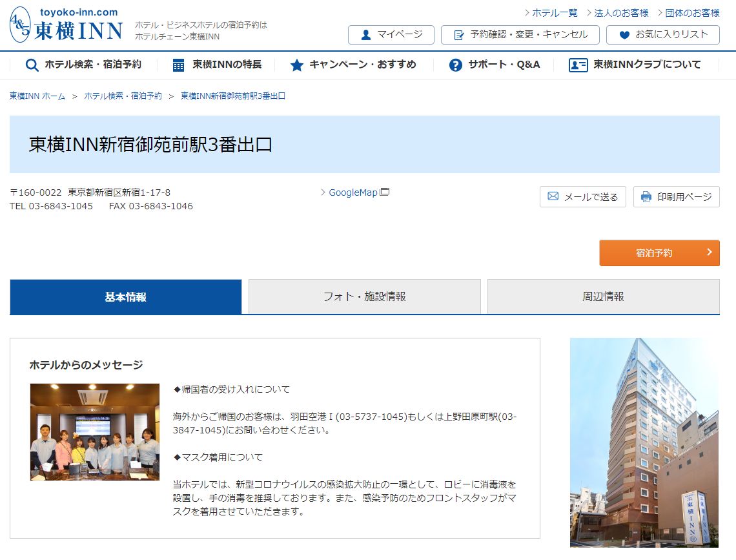
Task: Click the printer icon for 印刷用ページ
Action: tap(646, 197)
